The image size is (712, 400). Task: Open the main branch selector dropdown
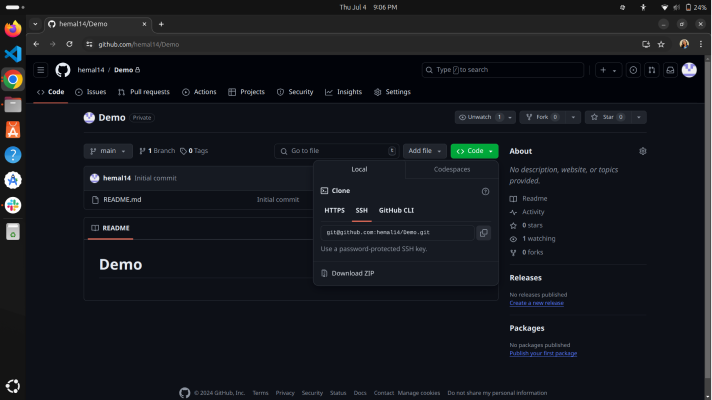108,151
